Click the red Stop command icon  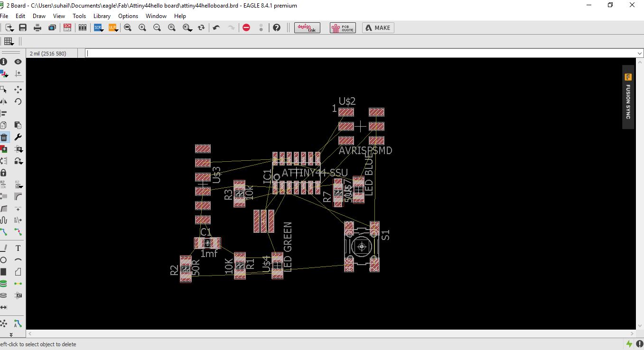coord(246,28)
